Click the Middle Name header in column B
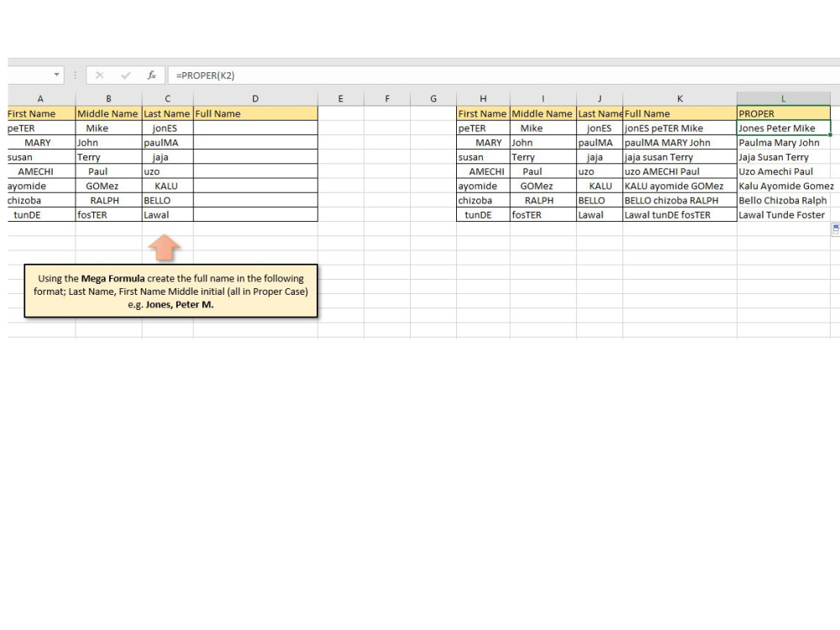Image resolution: width=840 pixels, height=630 pixels. point(108,113)
